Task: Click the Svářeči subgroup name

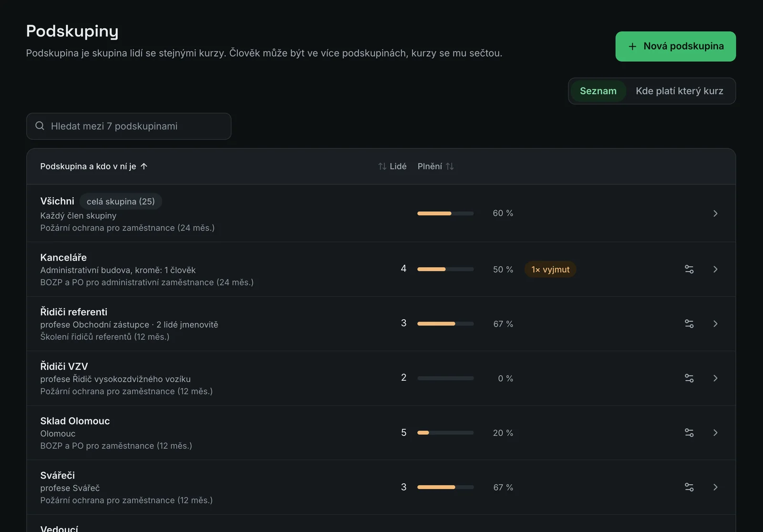Action: pyautogui.click(x=58, y=475)
